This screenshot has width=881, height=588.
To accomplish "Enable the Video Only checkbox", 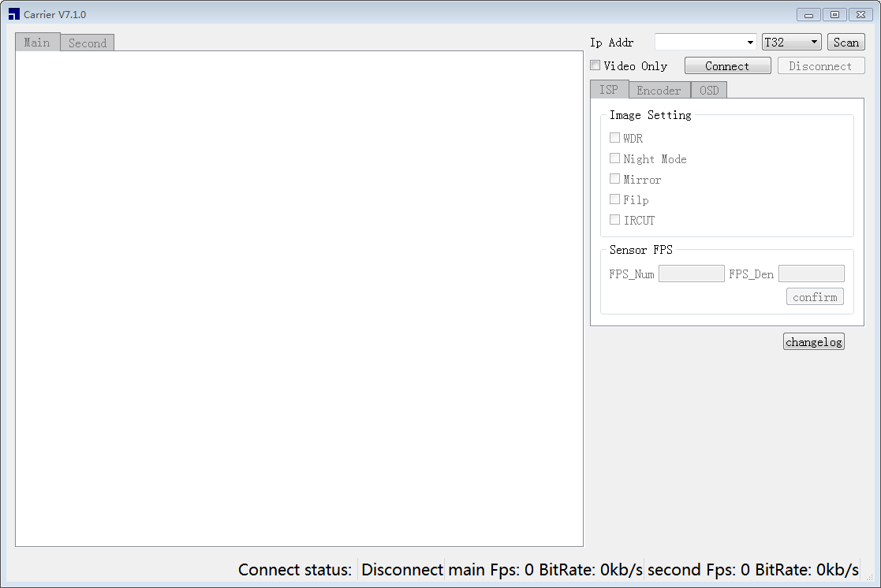I will tap(595, 65).
